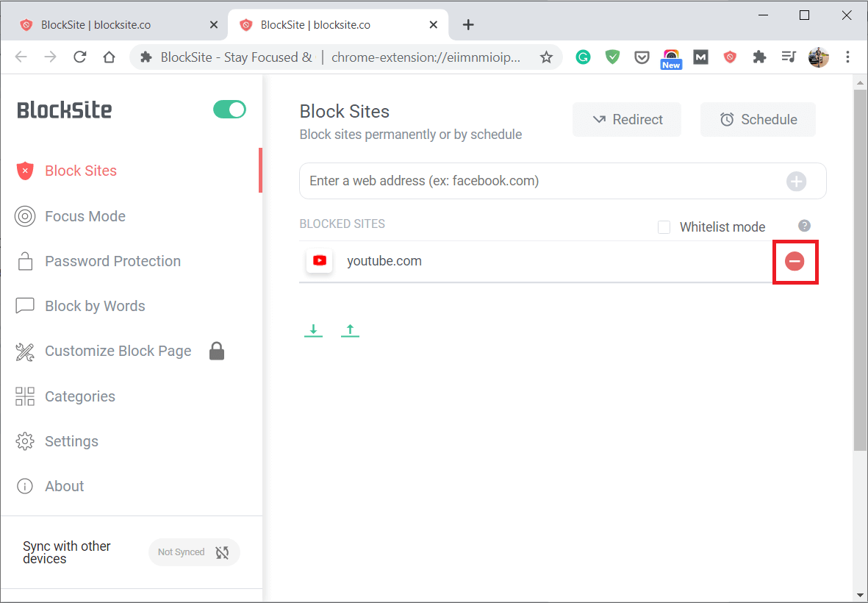Open Block by Words section
Image resolution: width=868 pixels, height=603 pixels.
pos(96,306)
